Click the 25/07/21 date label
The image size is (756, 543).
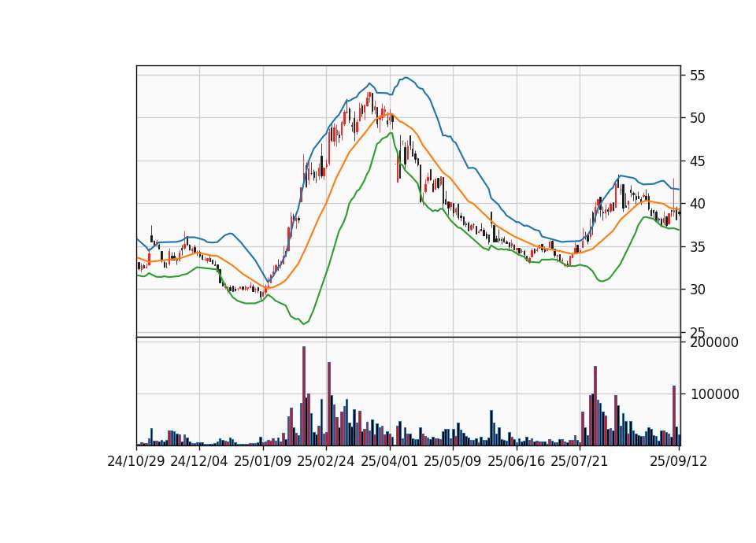tap(580, 462)
